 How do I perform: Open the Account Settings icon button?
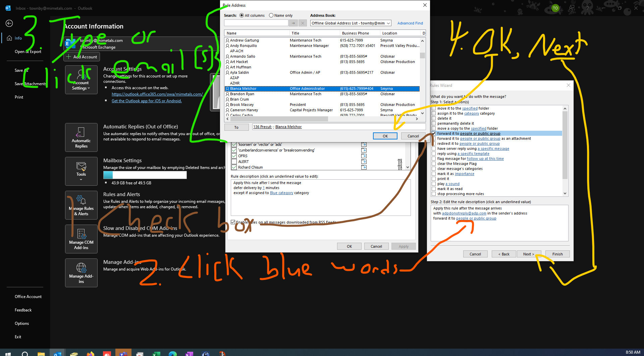pos(81,80)
